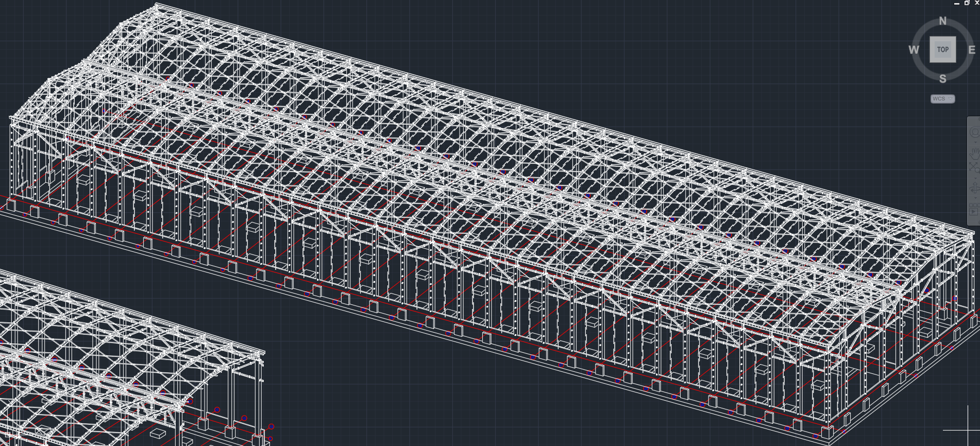Image resolution: width=980 pixels, height=446 pixels.
Task: Click the E compass direction letter
Action: [x=972, y=50]
